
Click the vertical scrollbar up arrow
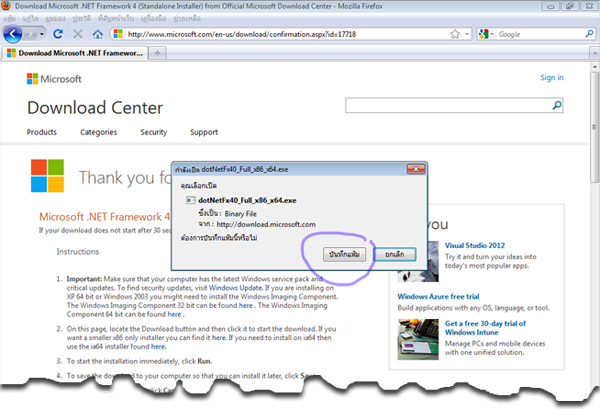click(595, 67)
